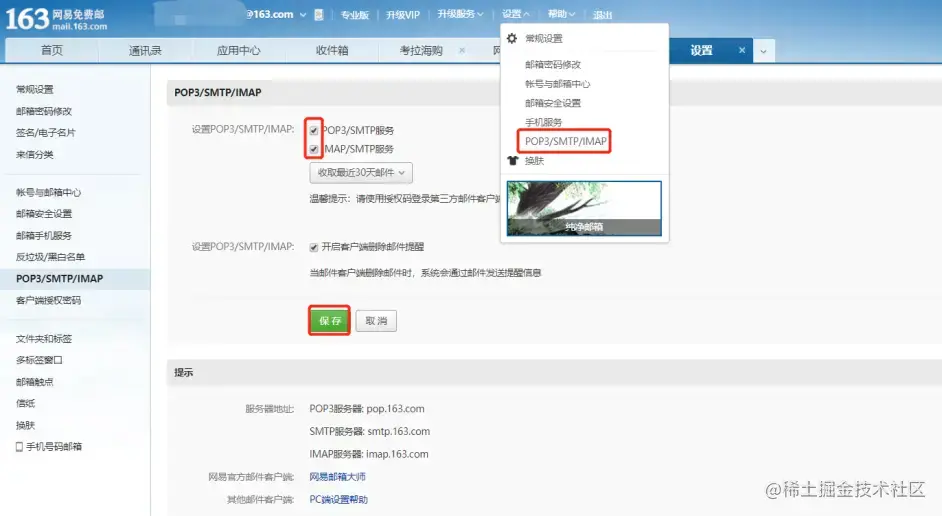Click the 163 网易免费邮 logo
The height and width of the screenshot is (516, 942).
coord(56,19)
